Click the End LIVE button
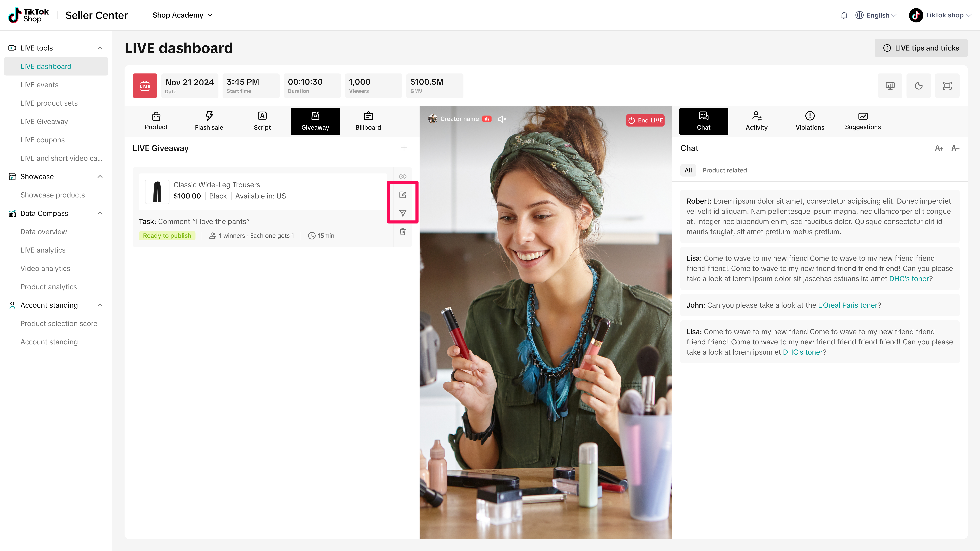 645,120
